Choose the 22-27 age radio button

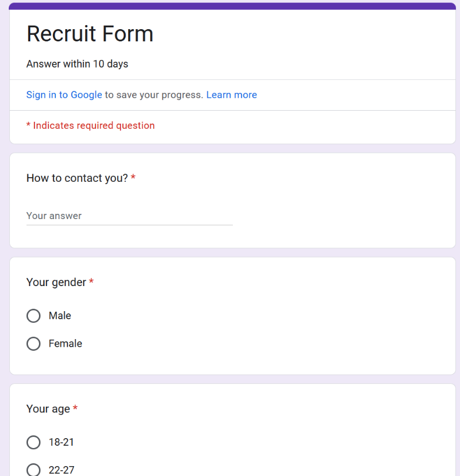[x=34, y=470]
